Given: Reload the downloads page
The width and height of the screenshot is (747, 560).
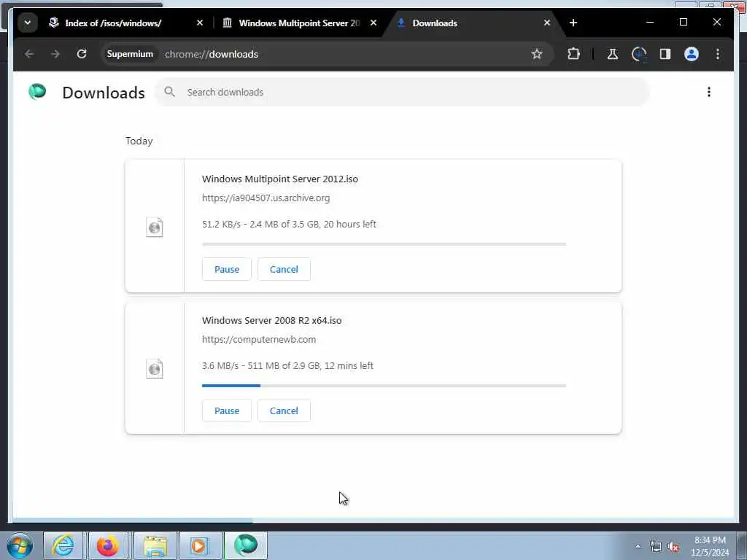Looking at the screenshot, I should click(x=82, y=54).
